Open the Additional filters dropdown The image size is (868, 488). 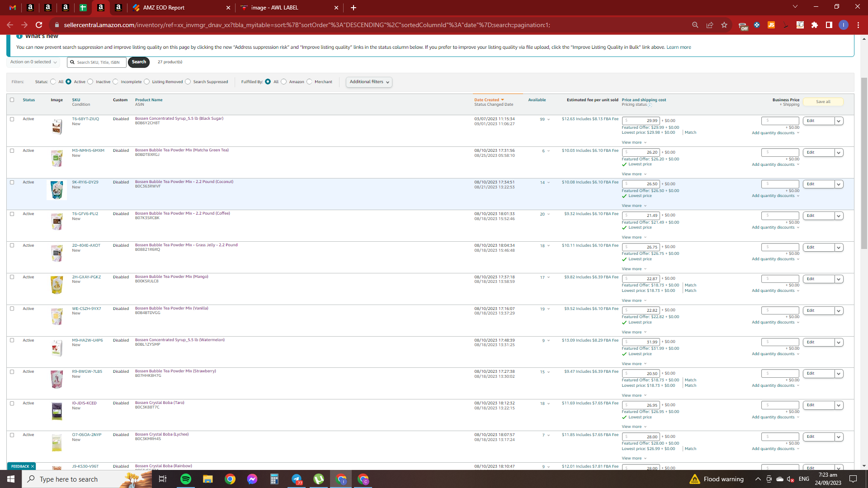369,82
